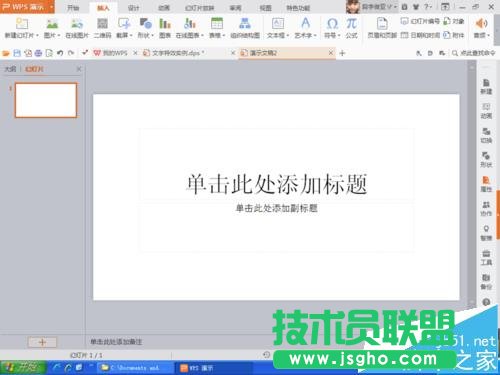Click the Windows 开始 Start button
The width and height of the screenshot is (500, 375).
click(x=23, y=368)
